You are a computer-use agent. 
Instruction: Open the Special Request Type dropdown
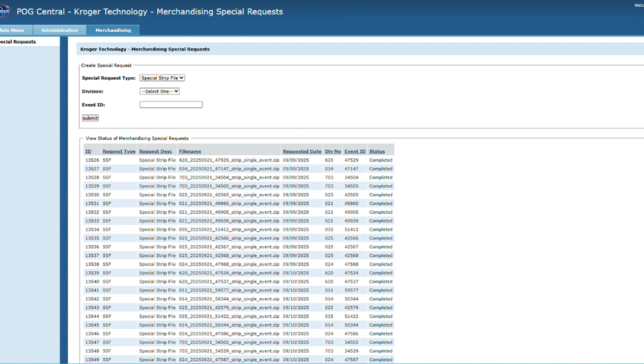pos(162,78)
